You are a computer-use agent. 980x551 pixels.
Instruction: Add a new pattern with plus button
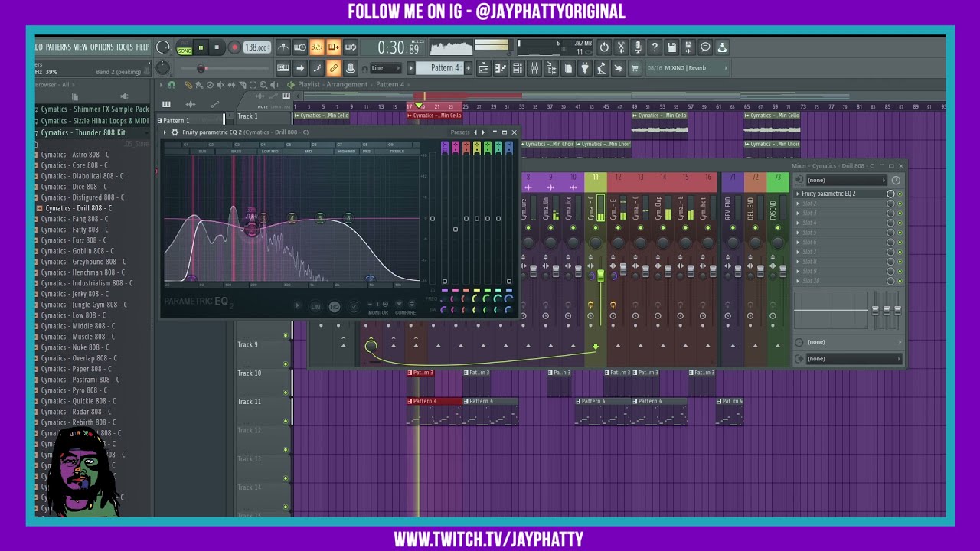point(468,68)
